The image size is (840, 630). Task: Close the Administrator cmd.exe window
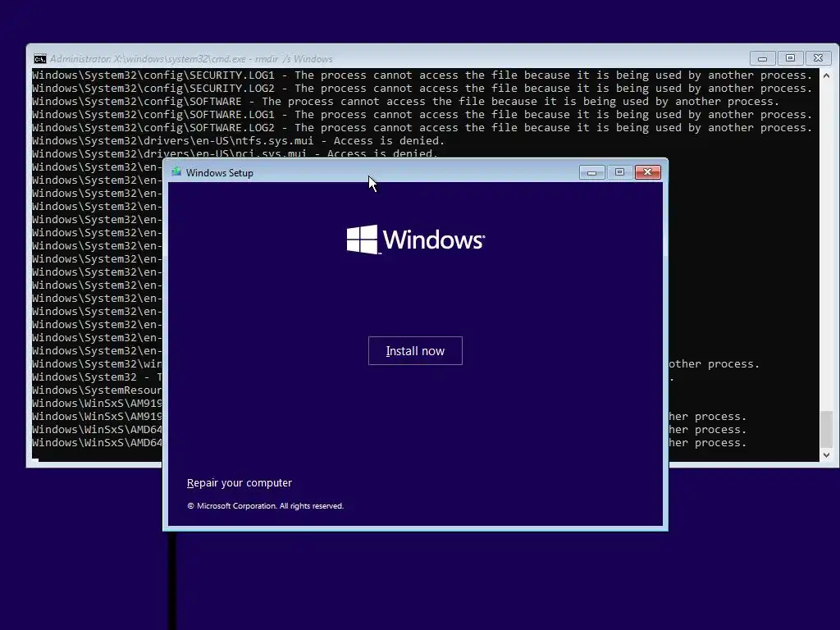pyautogui.click(x=818, y=58)
